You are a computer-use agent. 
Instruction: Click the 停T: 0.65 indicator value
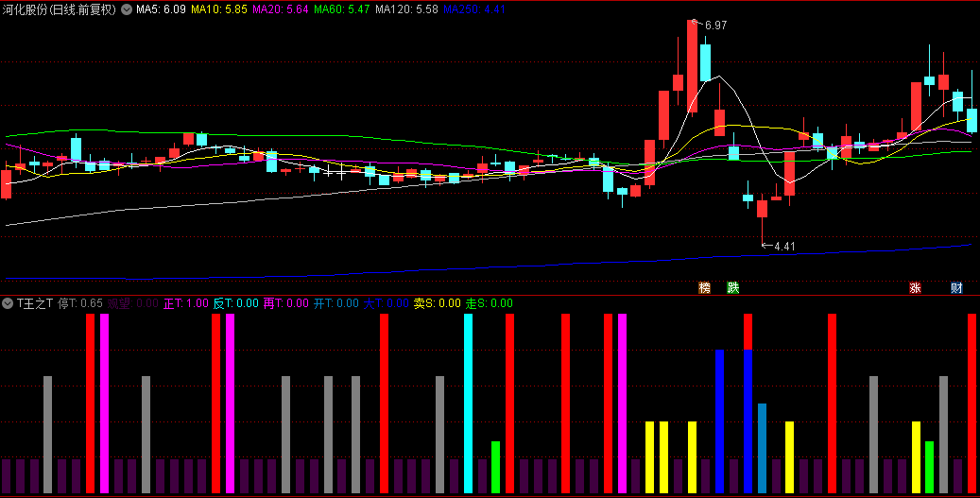point(80,303)
